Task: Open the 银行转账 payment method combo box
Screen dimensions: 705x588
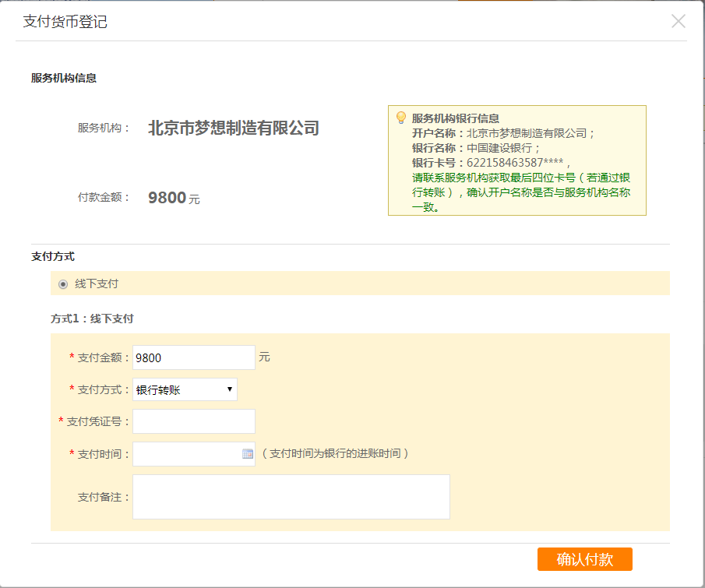Action: 185,389
